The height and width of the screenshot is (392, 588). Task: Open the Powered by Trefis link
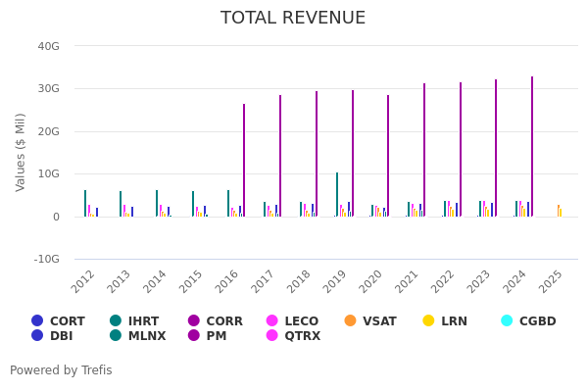pyautogui.click(x=61, y=370)
